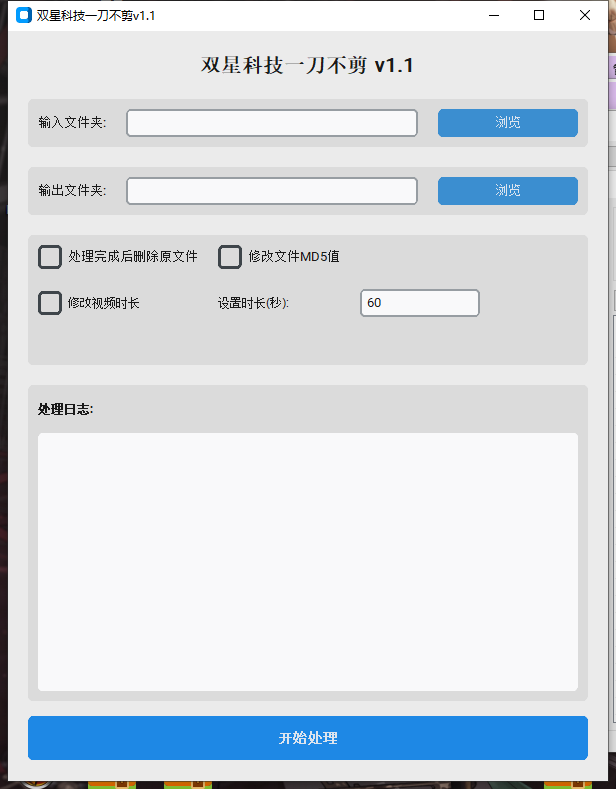Toggle the 修改视频时长 checkbox
Screen dimensions: 616x789
pyautogui.click(x=50, y=303)
